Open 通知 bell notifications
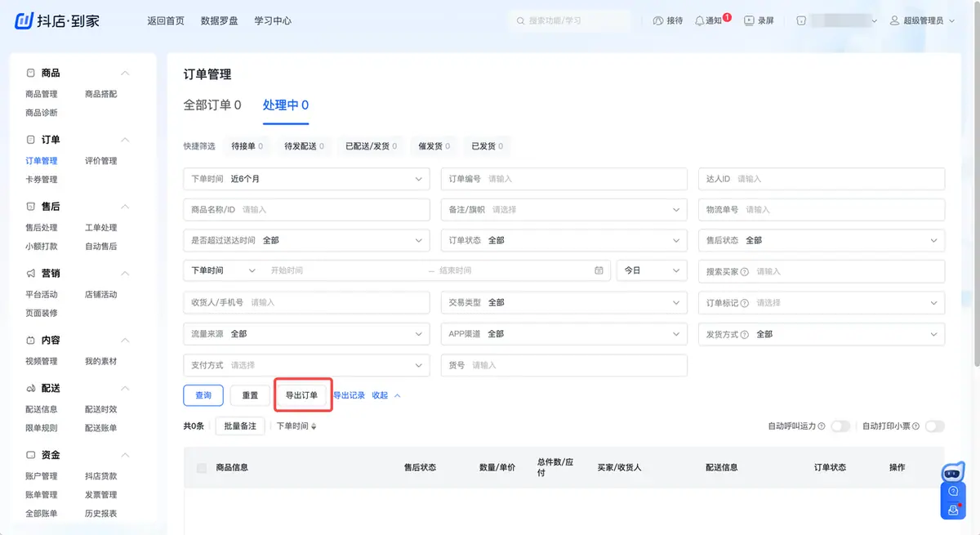980x535 pixels. (699, 20)
